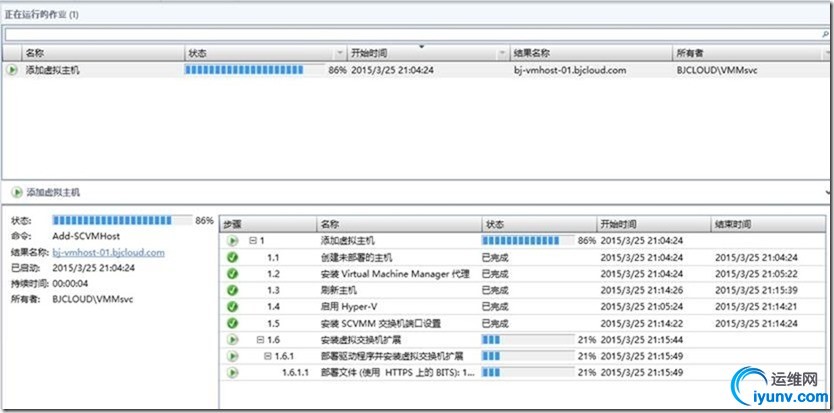834x413 pixels.
Task: Click the running status icon of step 1.6.1
Action: (232, 356)
